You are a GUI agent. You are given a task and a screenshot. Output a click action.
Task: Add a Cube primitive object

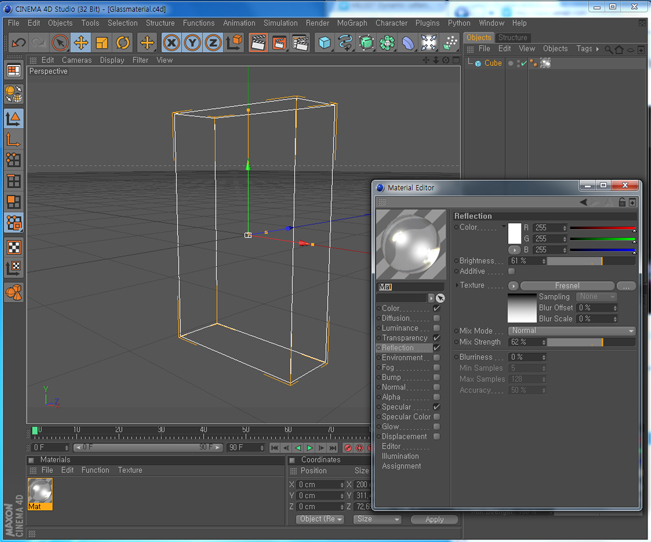(x=325, y=42)
